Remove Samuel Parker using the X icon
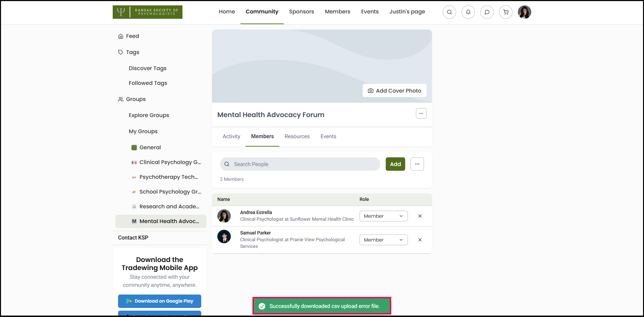 click(x=420, y=240)
